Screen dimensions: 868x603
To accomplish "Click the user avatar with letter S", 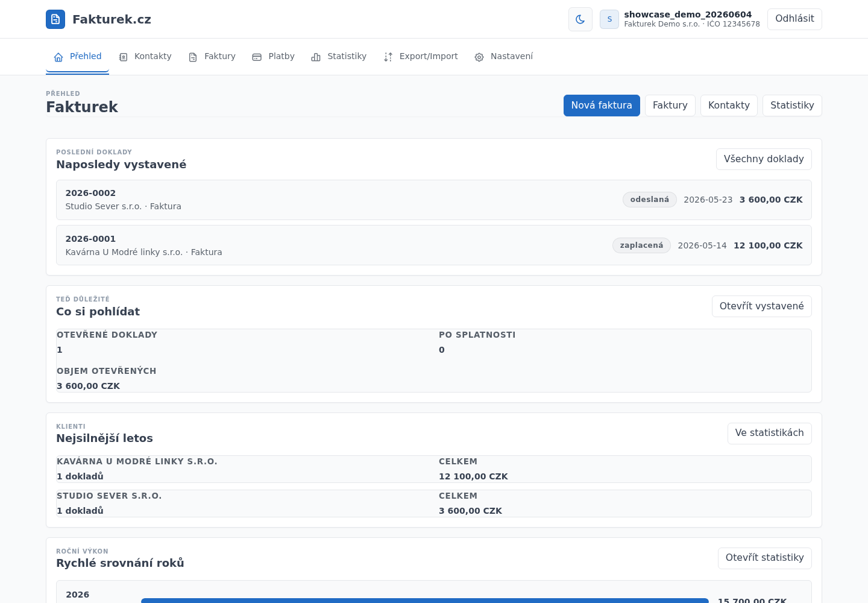I will click(609, 19).
